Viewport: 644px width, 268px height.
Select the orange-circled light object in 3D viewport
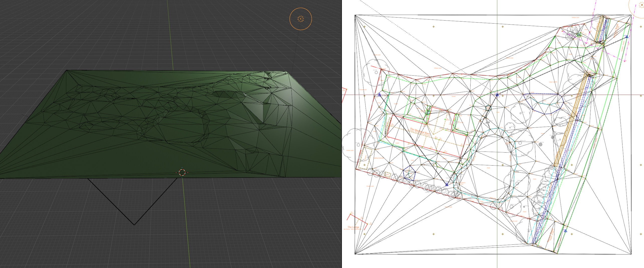301,19
